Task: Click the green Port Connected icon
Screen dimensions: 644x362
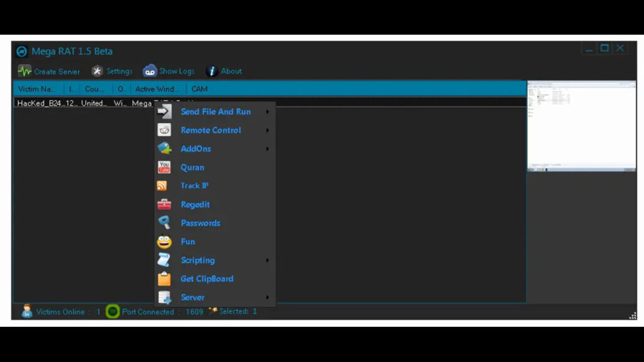Action: point(113,312)
